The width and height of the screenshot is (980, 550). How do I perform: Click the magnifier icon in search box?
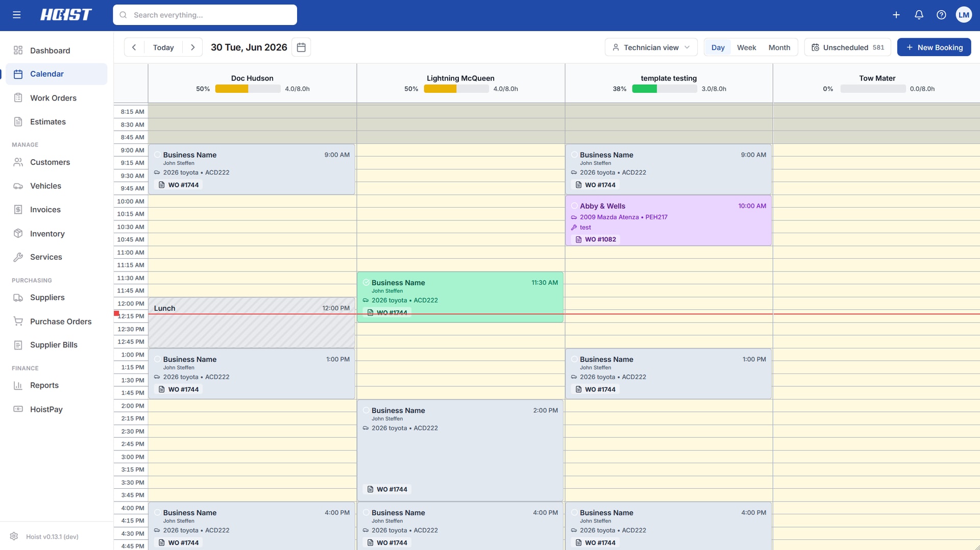(123, 15)
